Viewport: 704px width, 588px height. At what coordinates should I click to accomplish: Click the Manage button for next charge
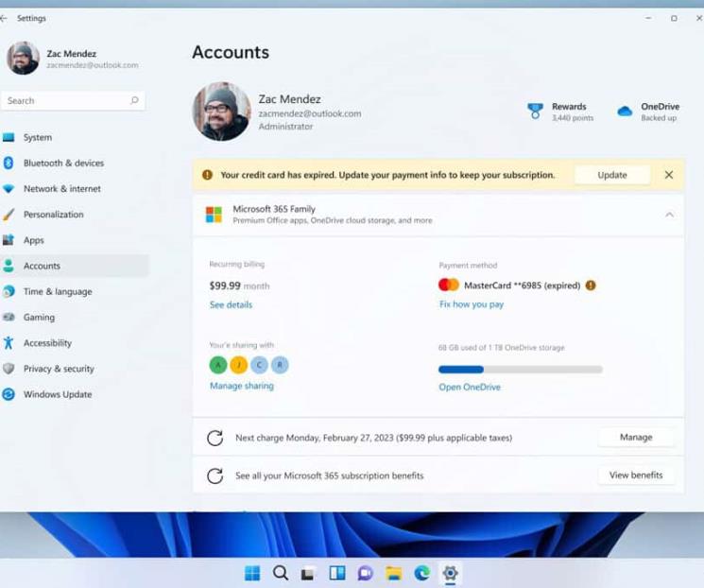(x=636, y=437)
